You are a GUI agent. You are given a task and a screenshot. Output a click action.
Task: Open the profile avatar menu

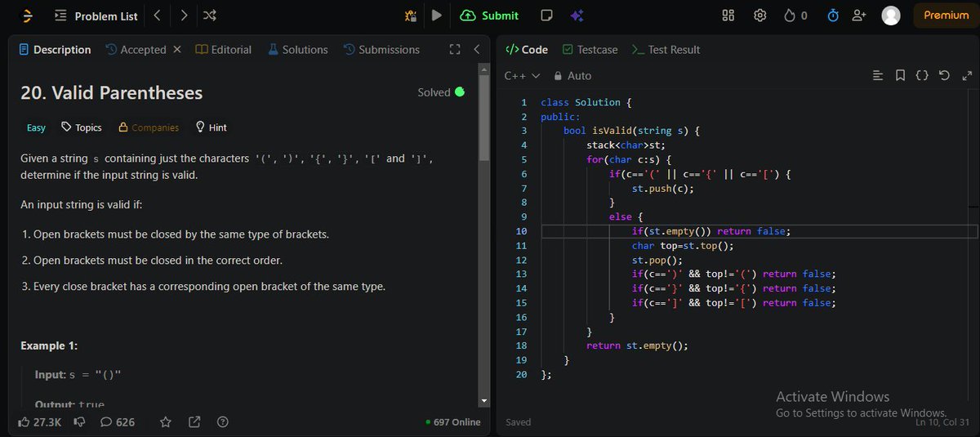point(891,16)
